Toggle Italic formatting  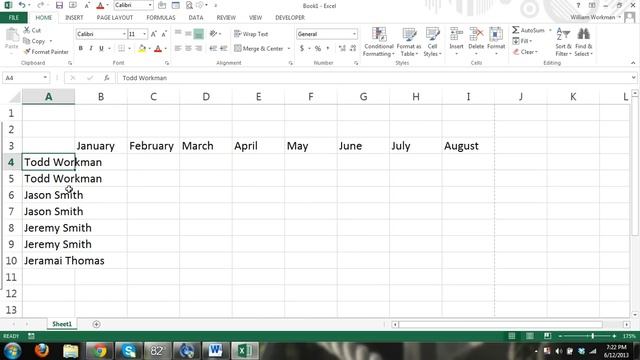(x=91, y=49)
